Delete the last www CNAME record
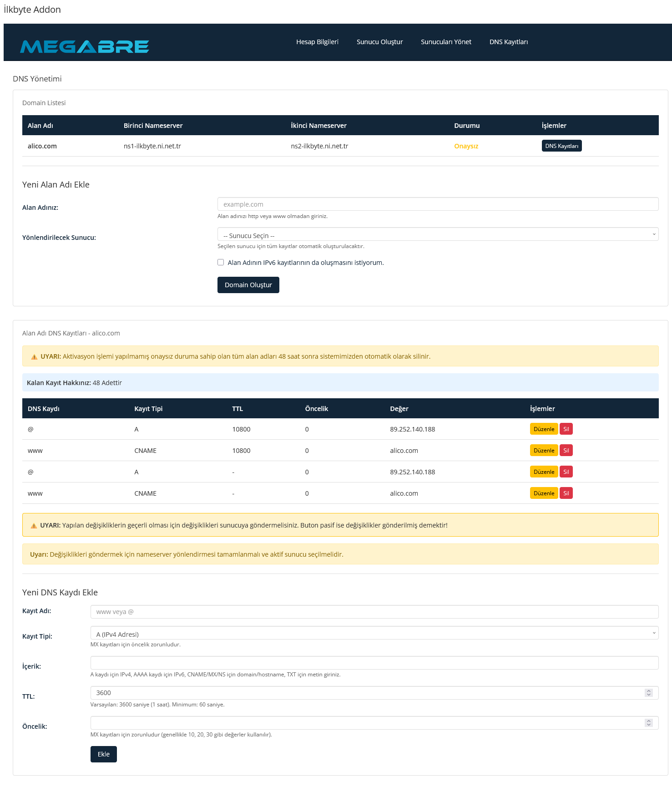 click(566, 493)
